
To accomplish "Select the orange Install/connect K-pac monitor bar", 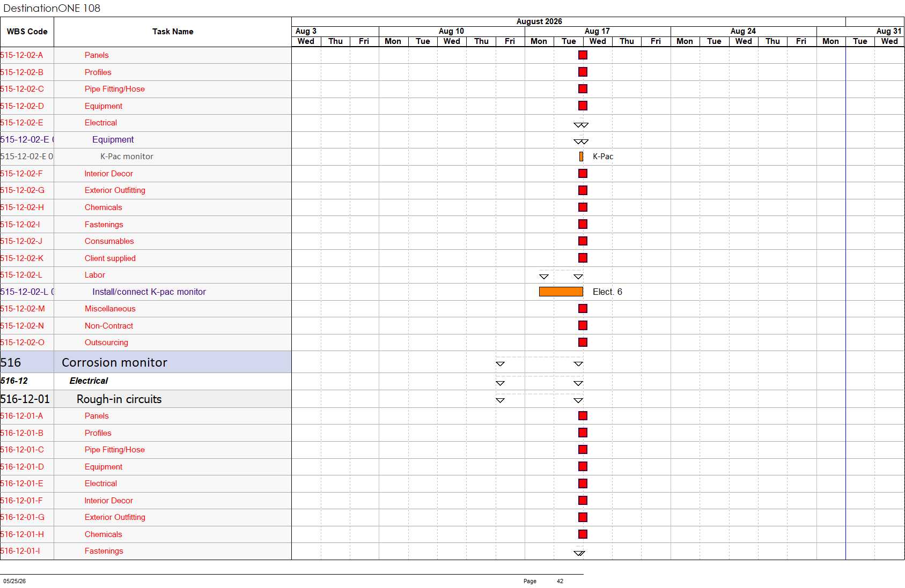I will (561, 292).
